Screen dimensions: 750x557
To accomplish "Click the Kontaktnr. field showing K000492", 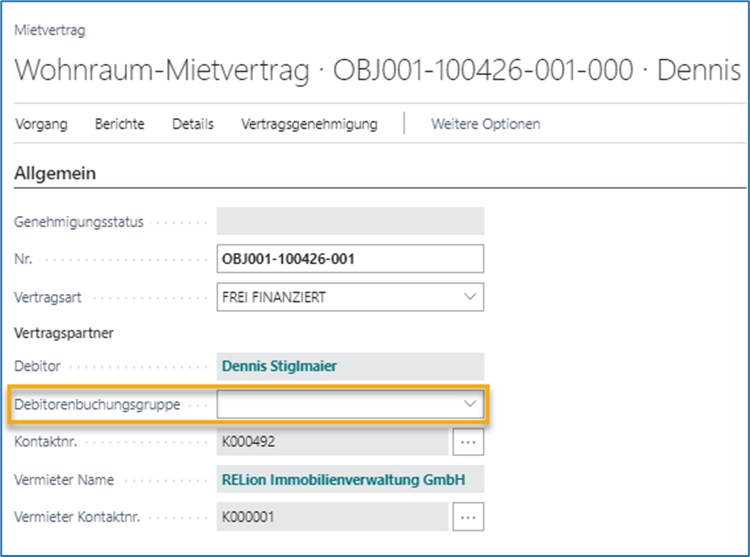I will (x=331, y=441).
